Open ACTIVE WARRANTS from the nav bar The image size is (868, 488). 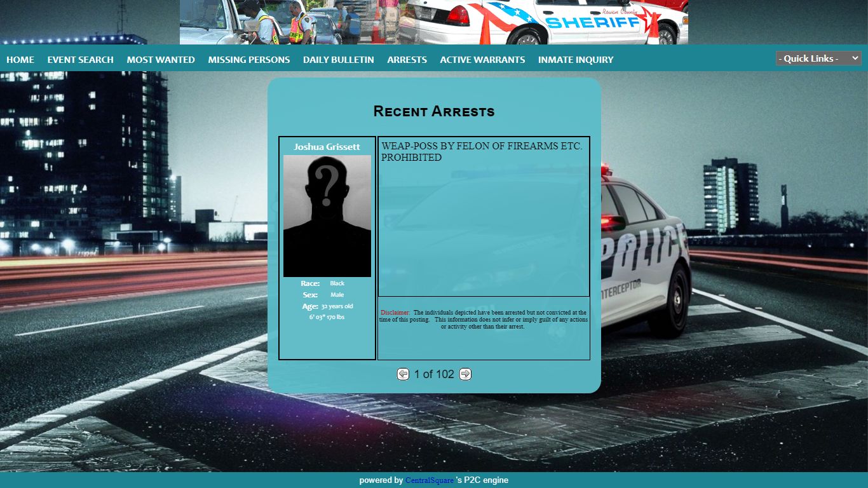tap(482, 60)
